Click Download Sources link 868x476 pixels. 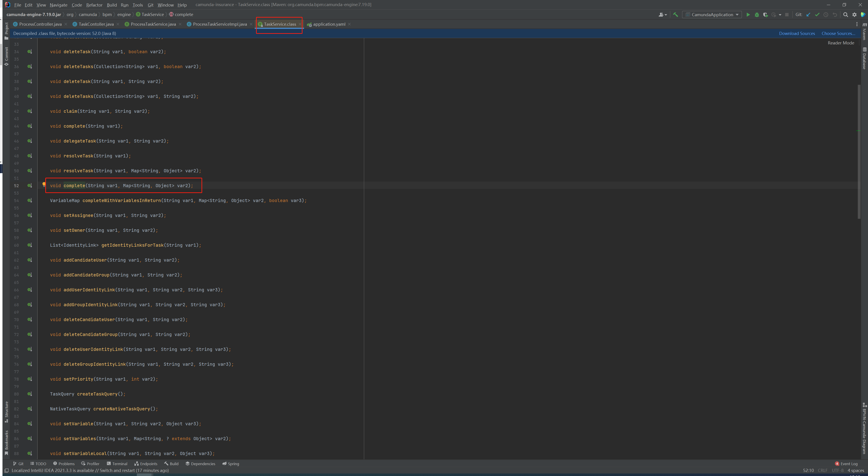(797, 33)
